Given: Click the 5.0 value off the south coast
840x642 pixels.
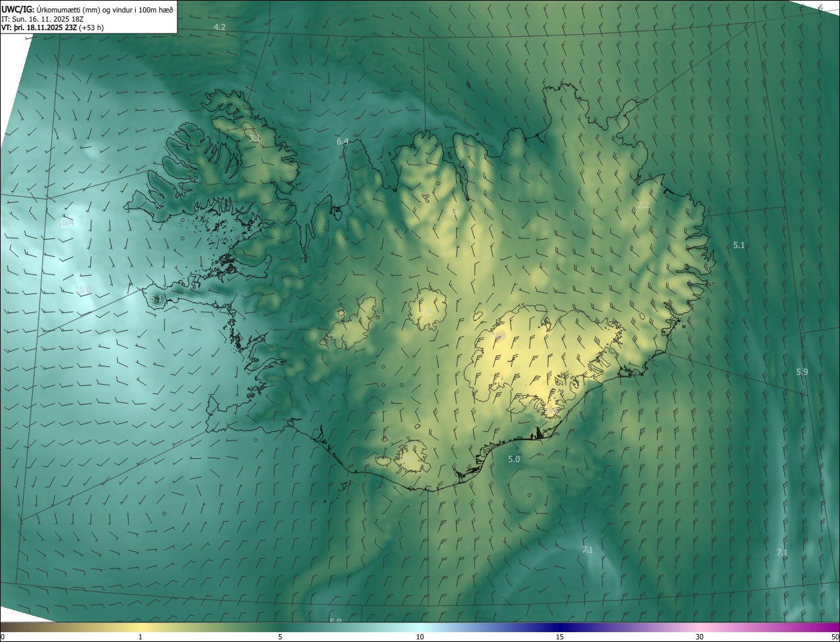Looking at the screenshot, I should (x=514, y=459).
